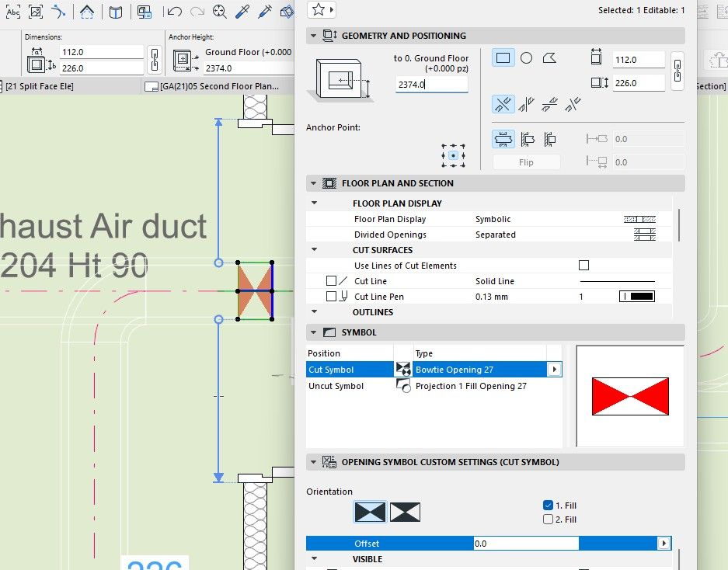The height and width of the screenshot is (570, 728).
Task: Switch to GA(21)05 Second Floor Plan tab
Action: tap(212, 86)
